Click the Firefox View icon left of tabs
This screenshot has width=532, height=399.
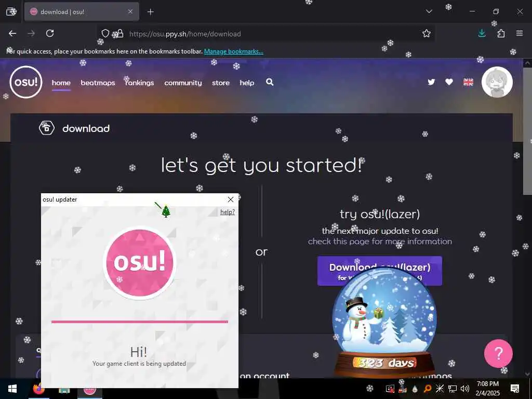[11, 11]
